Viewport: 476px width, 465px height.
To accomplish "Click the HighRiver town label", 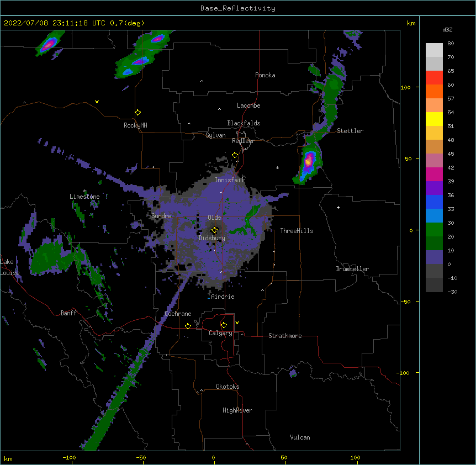I will [x=237, y=410].
